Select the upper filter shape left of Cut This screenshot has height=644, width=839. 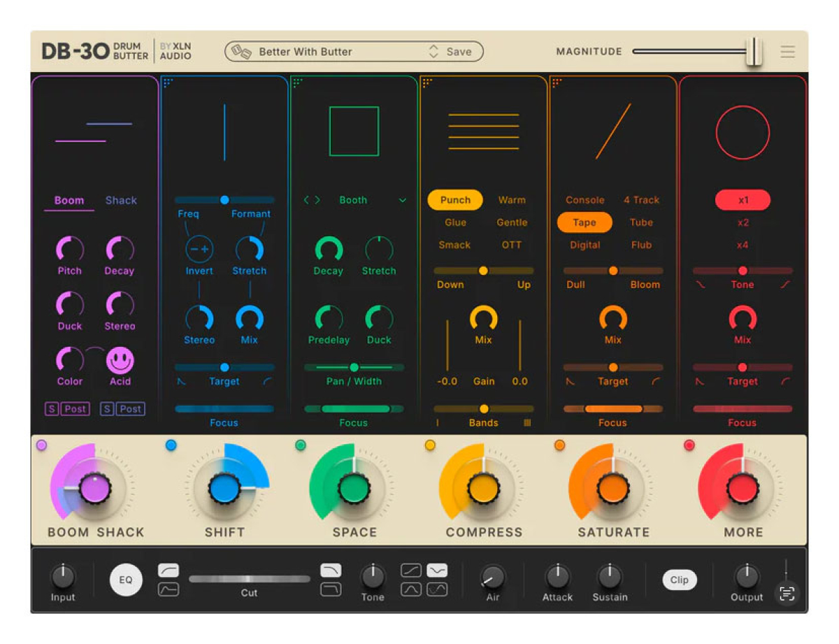click(x=168, y=571)
